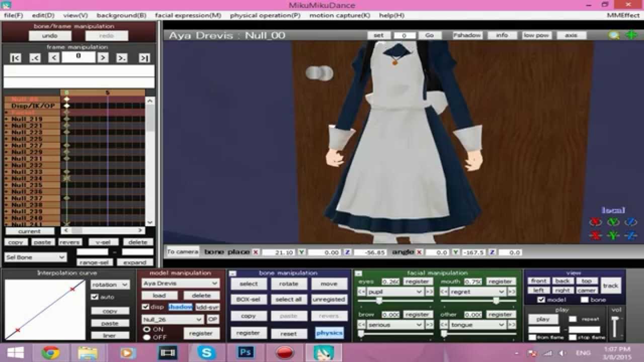
Task: Click the eyes morph slider handle
Action: (x=379, y=301)
